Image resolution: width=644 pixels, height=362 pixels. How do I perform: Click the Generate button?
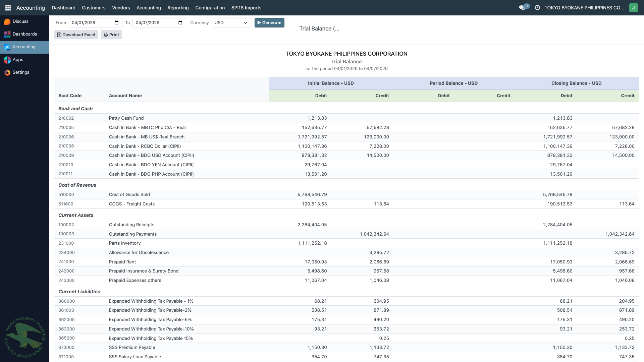(x=269, y=23)
